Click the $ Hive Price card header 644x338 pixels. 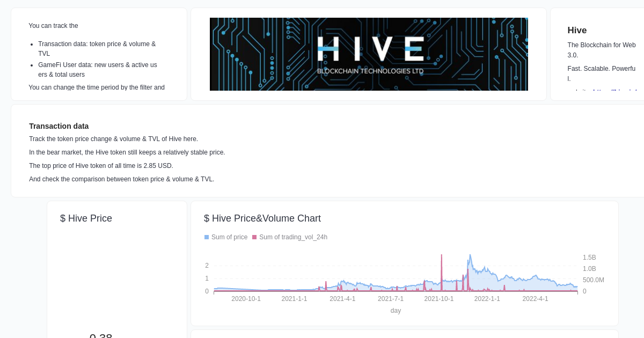86,218
